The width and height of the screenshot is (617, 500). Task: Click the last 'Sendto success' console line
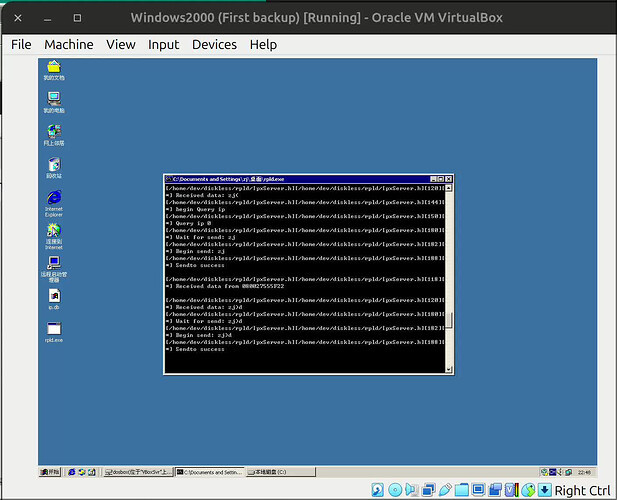[195, 349]
